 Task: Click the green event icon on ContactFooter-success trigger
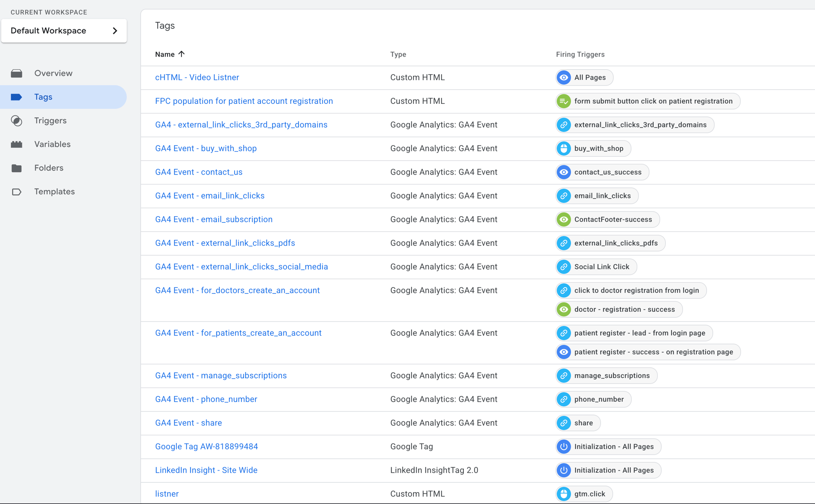click(564, 219)
